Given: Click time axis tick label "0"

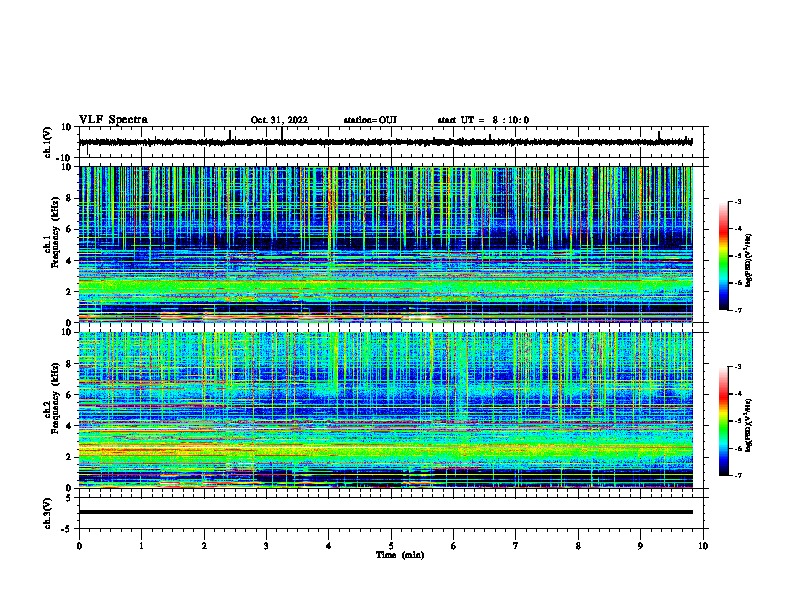Looking at the screenshot, I should coord(79,546).
